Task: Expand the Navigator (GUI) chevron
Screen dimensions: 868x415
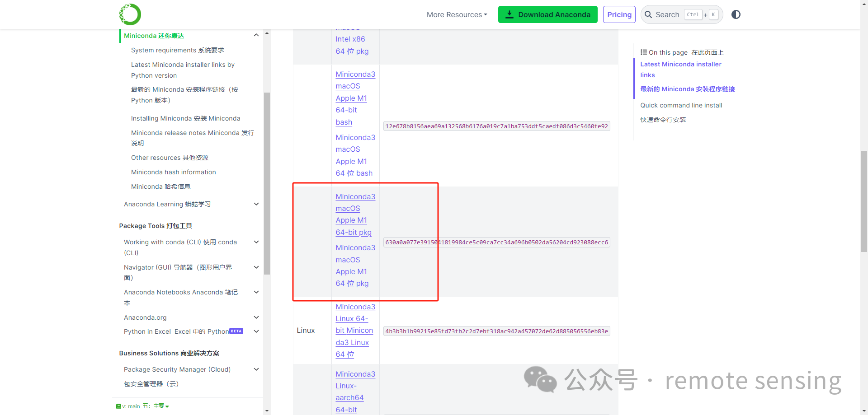Action: pyautogui.click(x=256, y=267)
